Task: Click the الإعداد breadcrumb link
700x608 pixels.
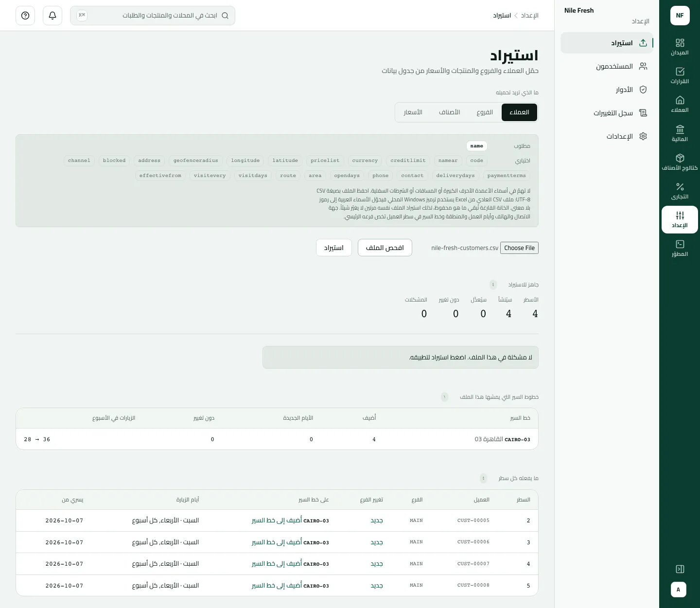Action: pyautogui.click(x=530, y=16)
